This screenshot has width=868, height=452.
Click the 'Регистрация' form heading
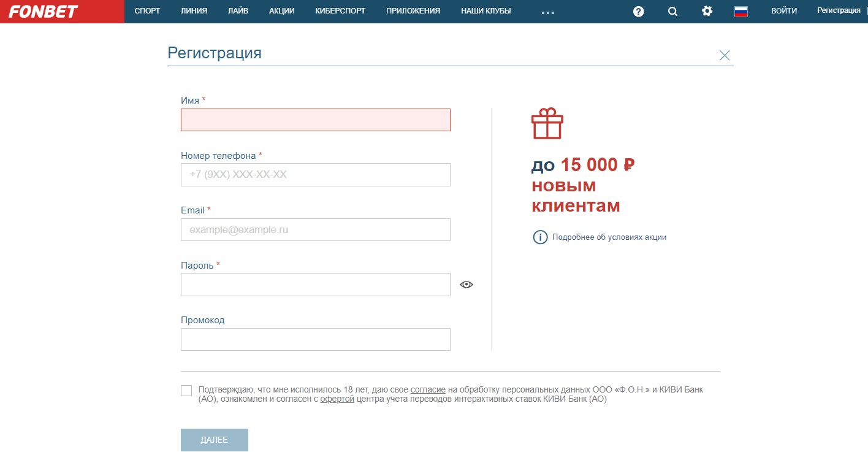coord(215,53)
